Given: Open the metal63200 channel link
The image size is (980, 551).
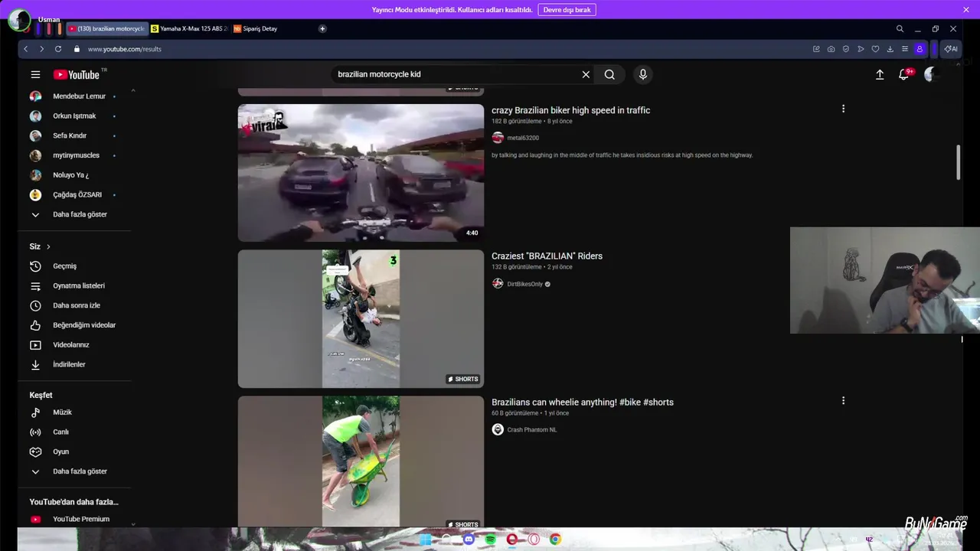Looking at the screenshot, I should (x=523, y=138).
